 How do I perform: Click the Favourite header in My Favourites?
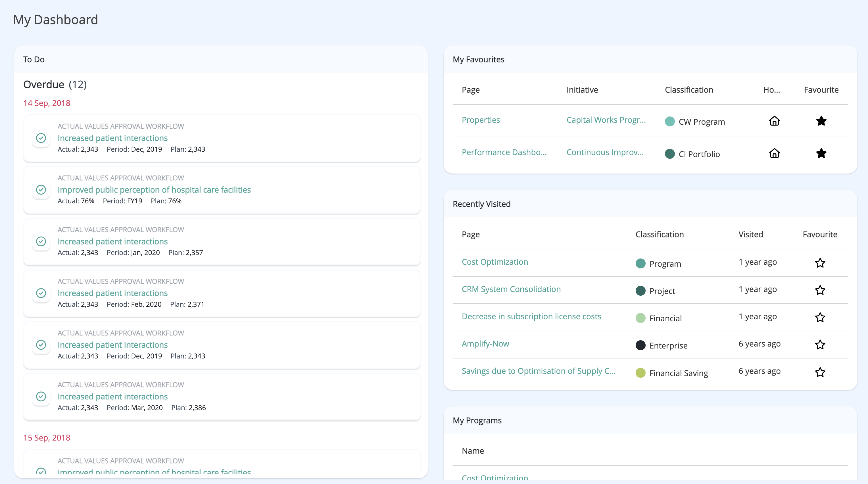(x=821, y=90)
